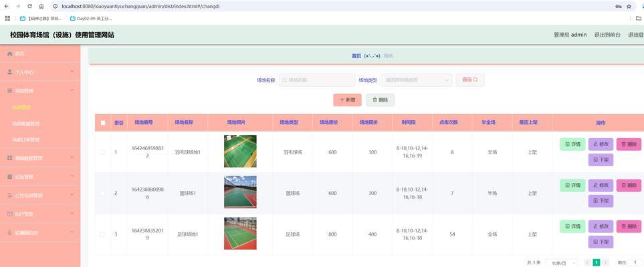
Task: Open the browser apps grid icon
Action: tap(7, 19)
